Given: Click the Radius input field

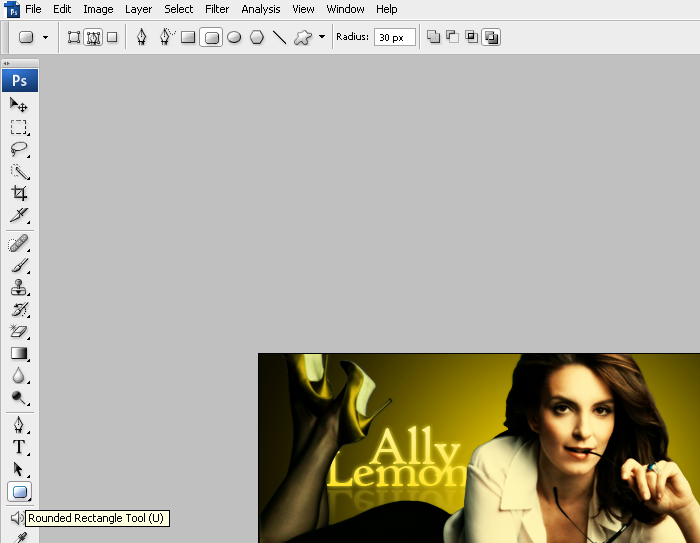Looking at the screenshot, I should pos(395,38).
